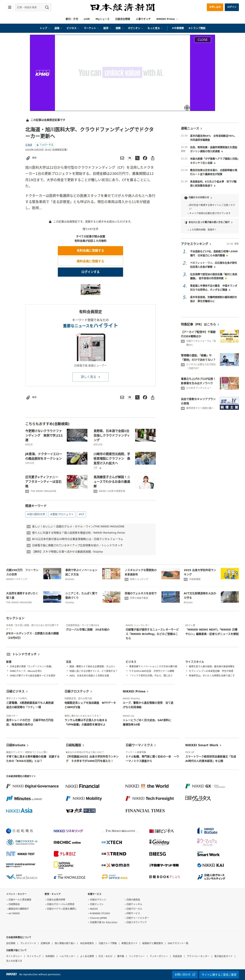Close the KPMG advertisement with CLOSE
Image resolution: width=245 pixels, height=980 pixels.
point(203,40)
